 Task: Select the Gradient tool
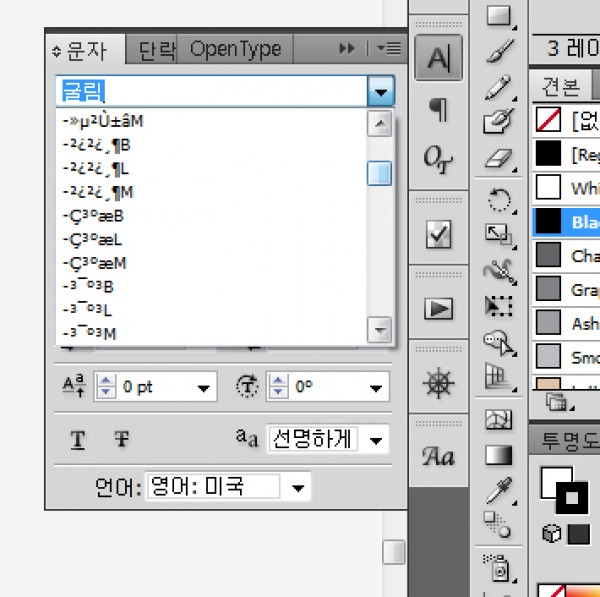(x=499, y=455)
